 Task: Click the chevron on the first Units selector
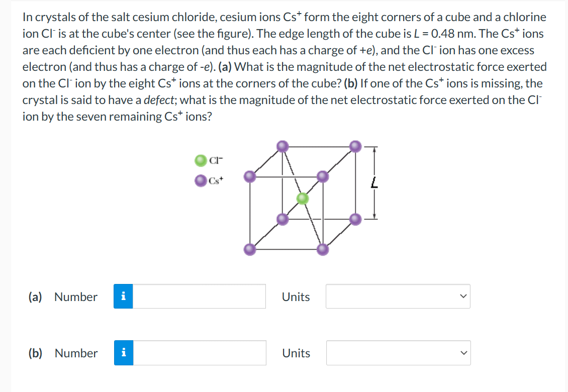(463, 297)
